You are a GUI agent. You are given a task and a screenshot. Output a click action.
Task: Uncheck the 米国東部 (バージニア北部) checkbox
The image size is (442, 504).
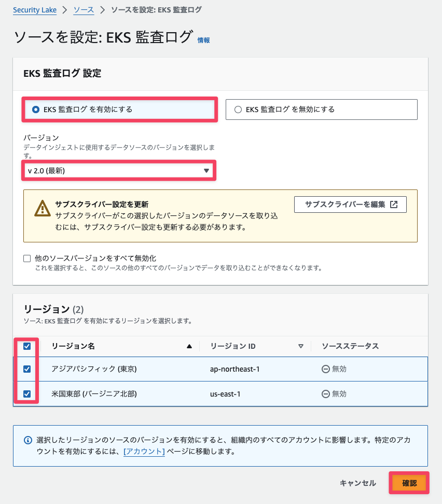coord(28,394)
